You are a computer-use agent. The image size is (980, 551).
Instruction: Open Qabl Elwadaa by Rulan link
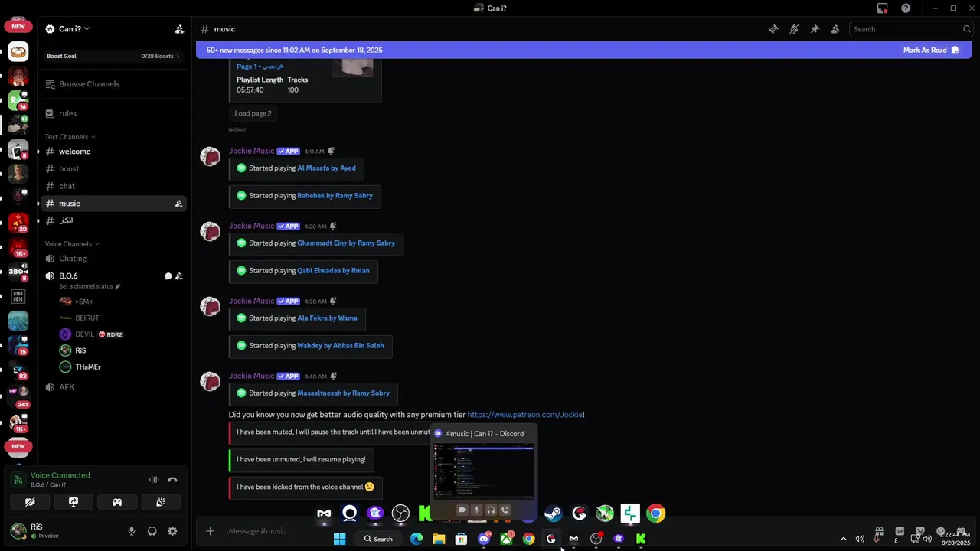click(x=333, y=271)
